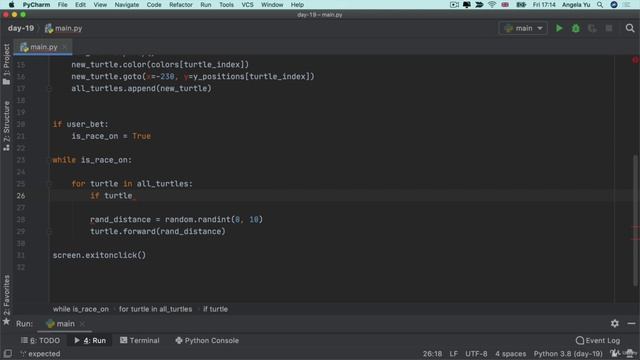Viewport: 640px width, 360px height.
Task: Open the Code menu
Action: point(154,5)
